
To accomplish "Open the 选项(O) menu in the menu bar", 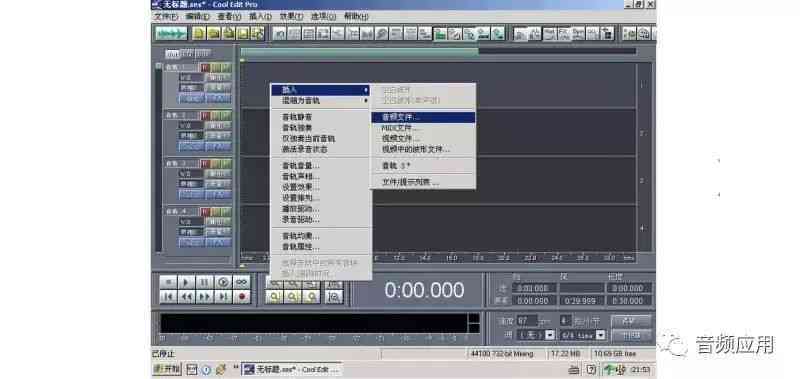I will [323, 16].
